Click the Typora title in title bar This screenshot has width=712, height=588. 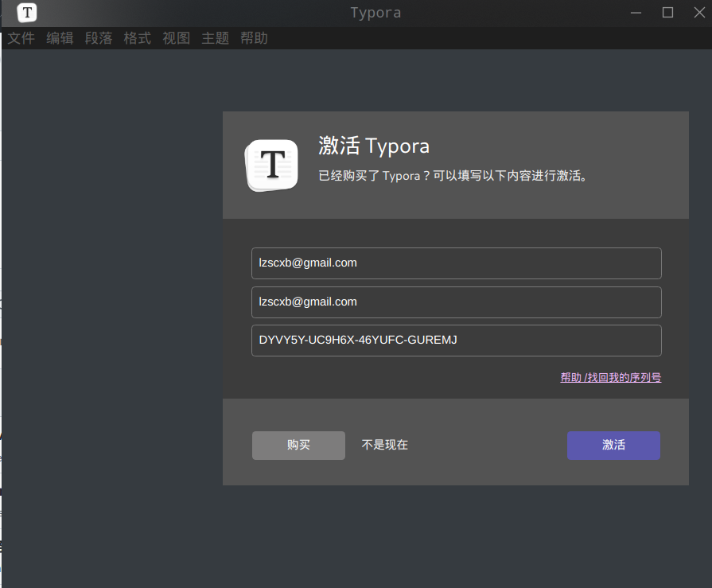(376, 13)
